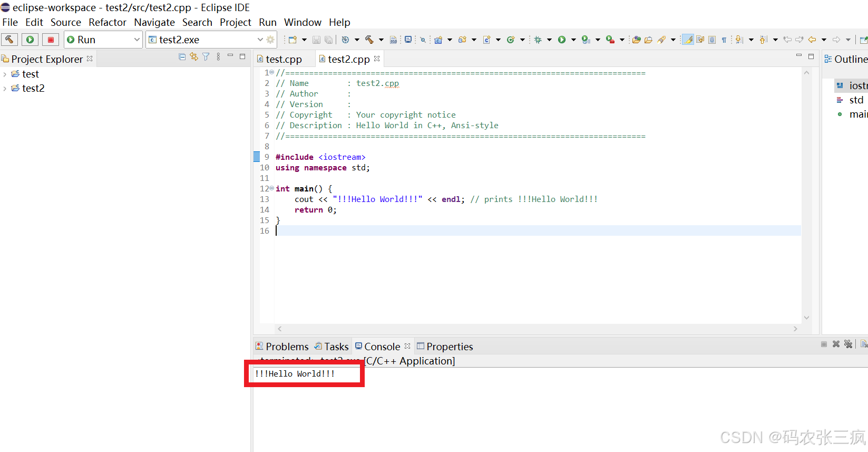Screen dimensions: 868x452
Task: Switch to the Problems tab
Action: pyautogui.click(x=282, y=347)
